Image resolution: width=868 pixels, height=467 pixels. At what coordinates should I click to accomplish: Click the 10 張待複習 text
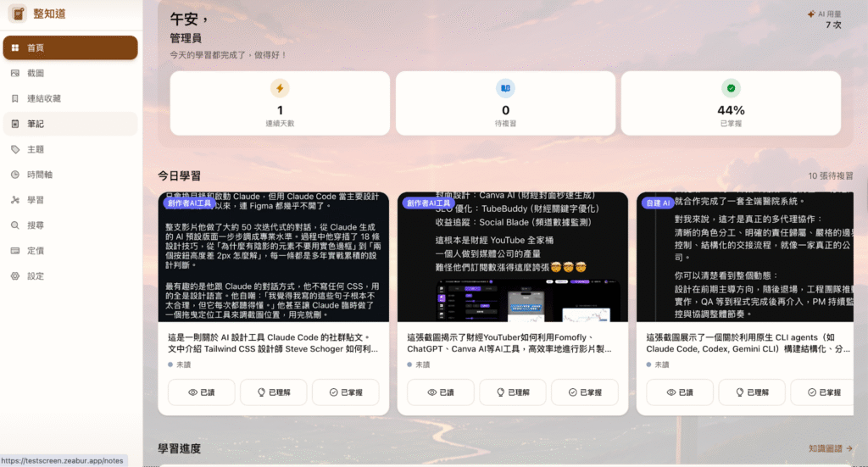(831, 176)
